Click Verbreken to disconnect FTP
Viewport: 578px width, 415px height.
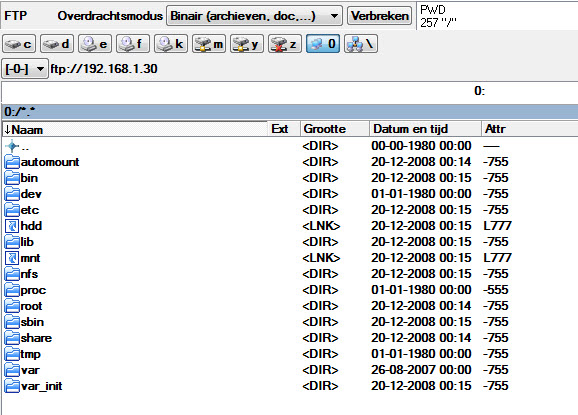[x=379, y=16]
